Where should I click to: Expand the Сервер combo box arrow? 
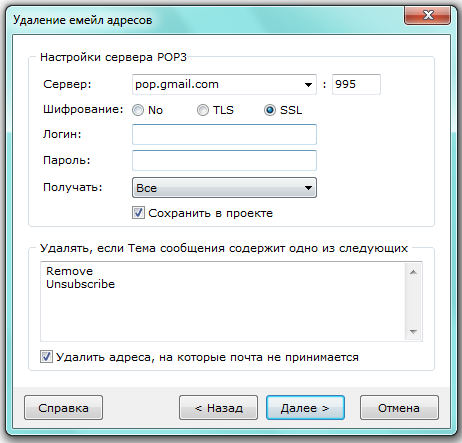(x=308, y=85)
